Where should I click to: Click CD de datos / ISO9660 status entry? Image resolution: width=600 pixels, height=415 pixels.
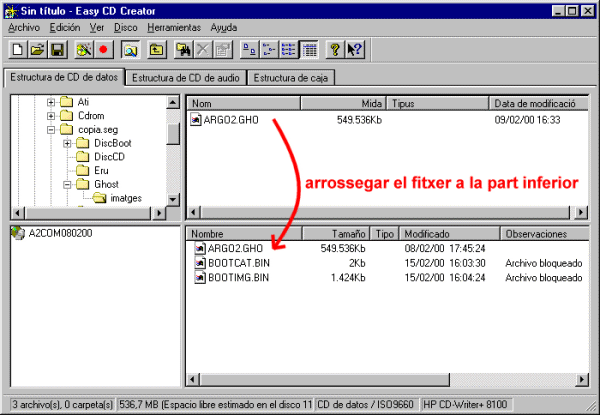click(366, 404)
